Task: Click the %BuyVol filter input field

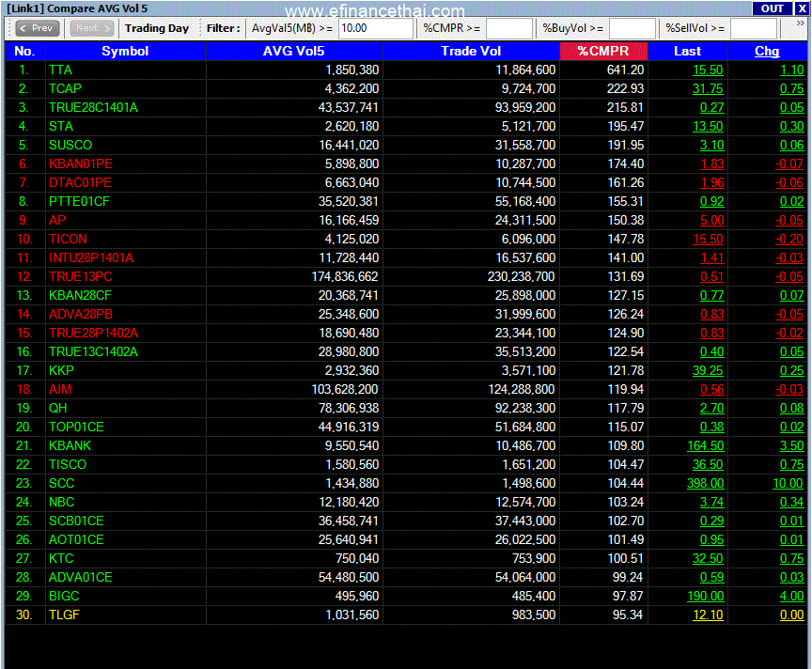Action: (x=632, y=28)
